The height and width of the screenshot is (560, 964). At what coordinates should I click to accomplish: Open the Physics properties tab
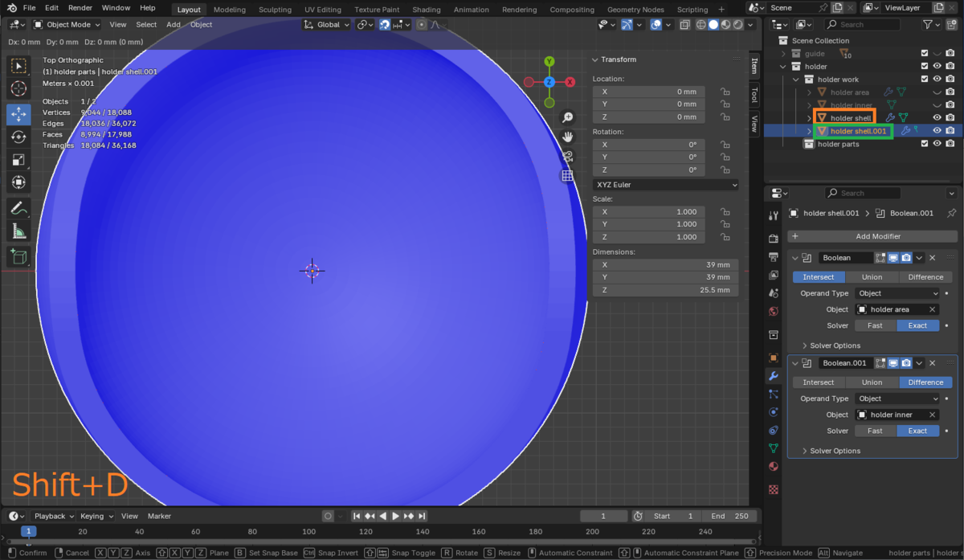pos(774,411)
